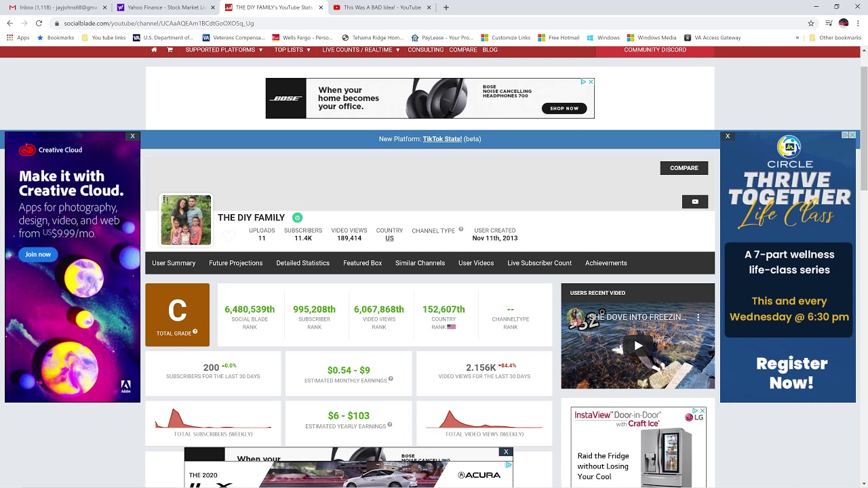Screen dimensions: 868x488
Task: Click the Total Grade help icon
Action: [x=195, y=331]
